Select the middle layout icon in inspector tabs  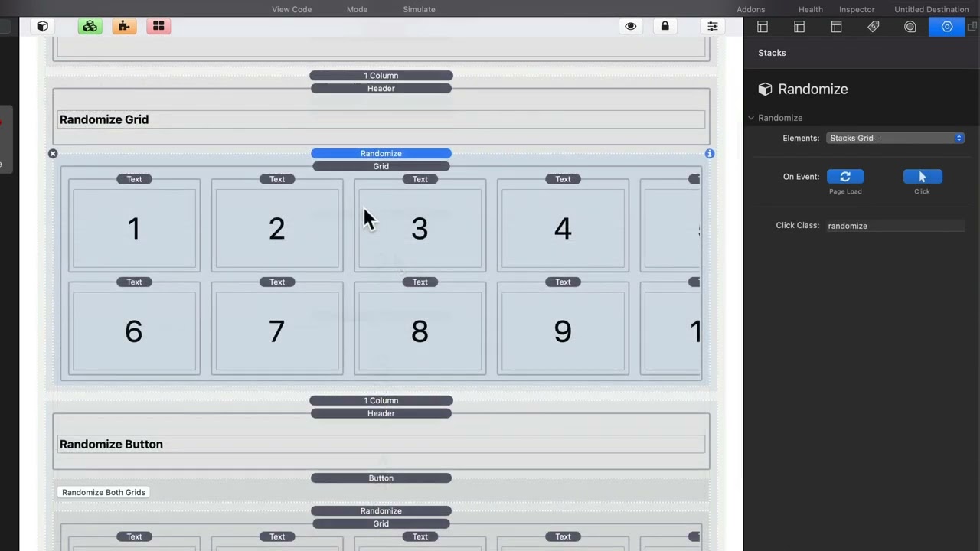click(799, 27)
